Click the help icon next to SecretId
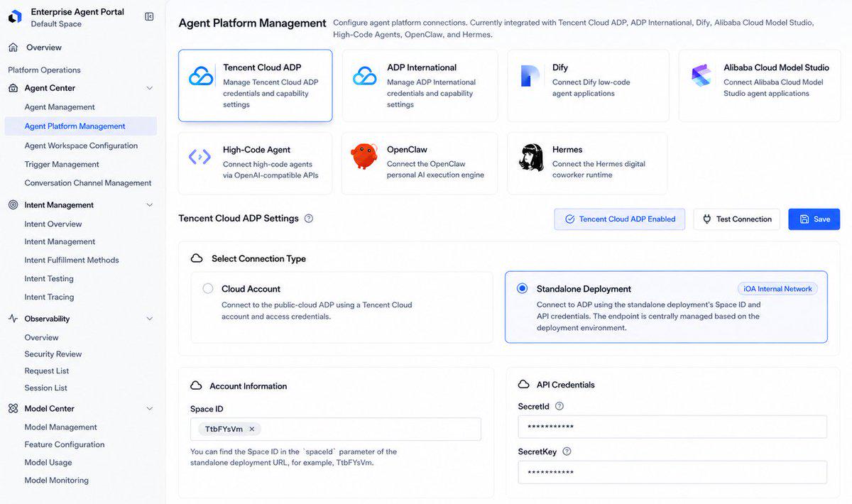 point(559,406)
